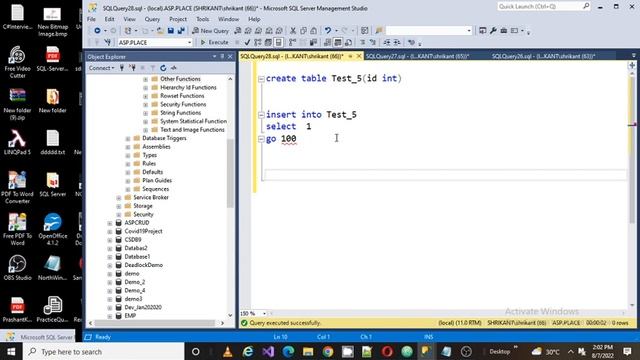Click the Activity Monitor icon in Object Explorer
The image size is (640, 360).
(173, 68)
